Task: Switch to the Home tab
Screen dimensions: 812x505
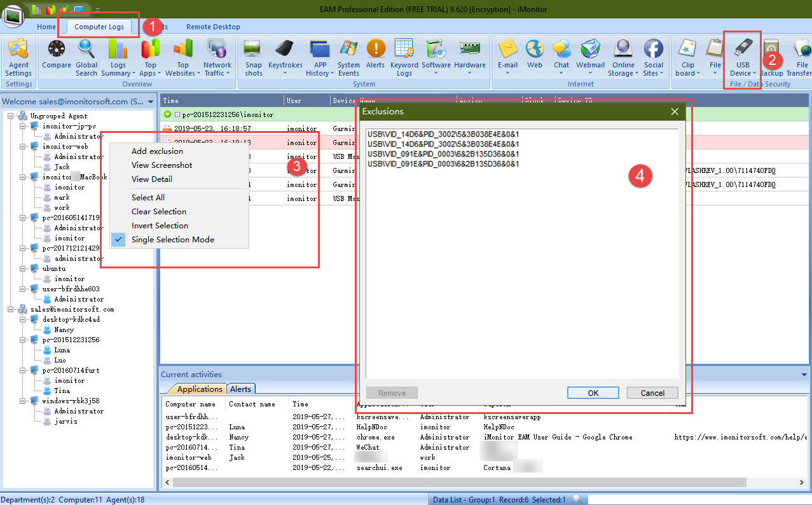Action: (x=46, y=27)
